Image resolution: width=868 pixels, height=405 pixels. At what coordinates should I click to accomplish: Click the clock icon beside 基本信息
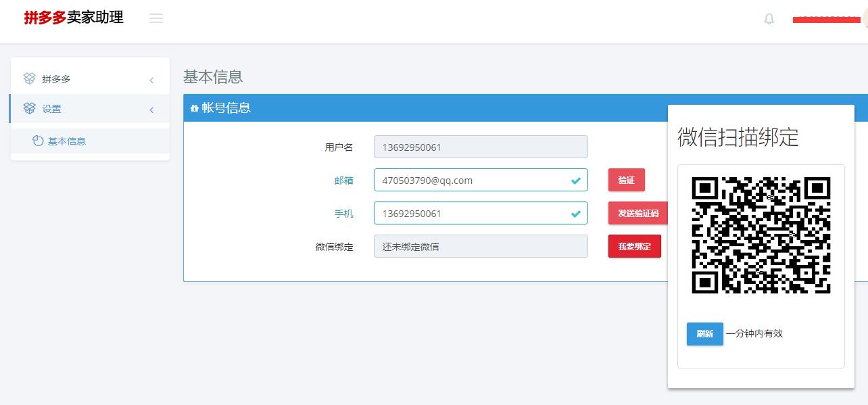click(38, 141)
